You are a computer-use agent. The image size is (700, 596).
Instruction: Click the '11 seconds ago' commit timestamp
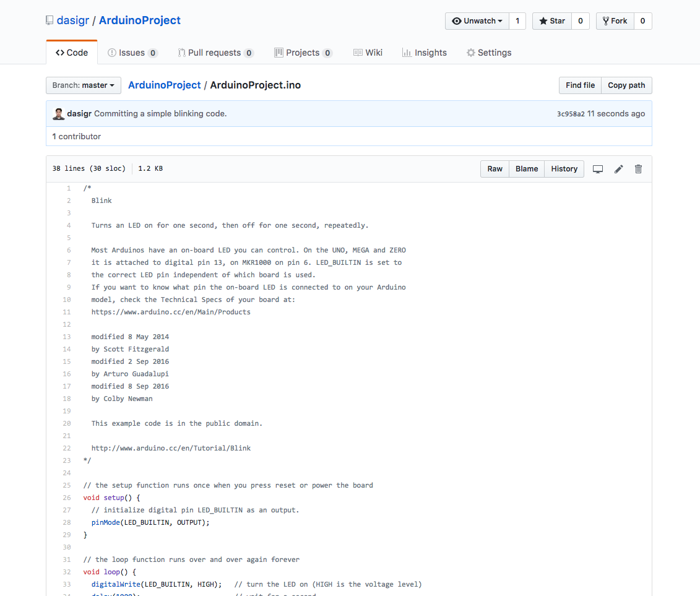tap(616, 114)
